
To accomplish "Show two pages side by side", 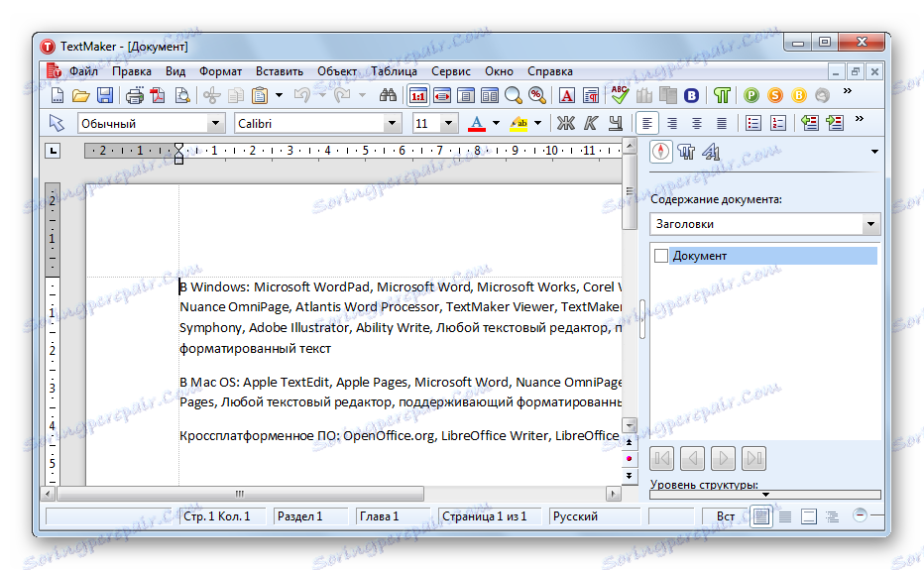I will pyautogui.click(x=489, y=95).
